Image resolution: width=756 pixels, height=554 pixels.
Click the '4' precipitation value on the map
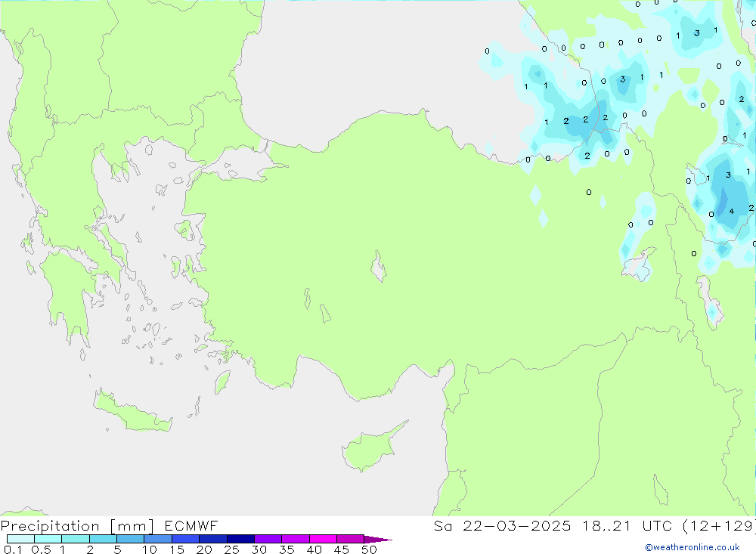tap(731, 211)
